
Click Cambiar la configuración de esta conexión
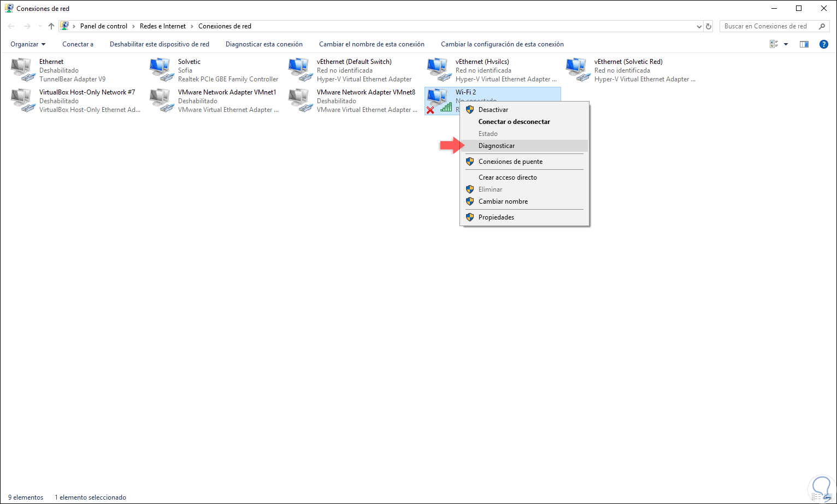click(502, 44)
